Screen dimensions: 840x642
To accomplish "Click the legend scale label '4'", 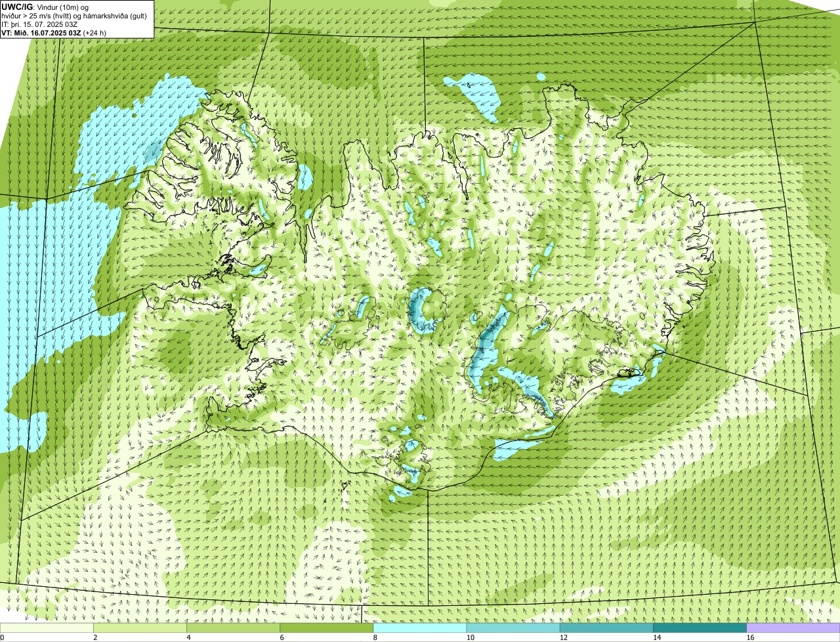I will pos(188,637).
